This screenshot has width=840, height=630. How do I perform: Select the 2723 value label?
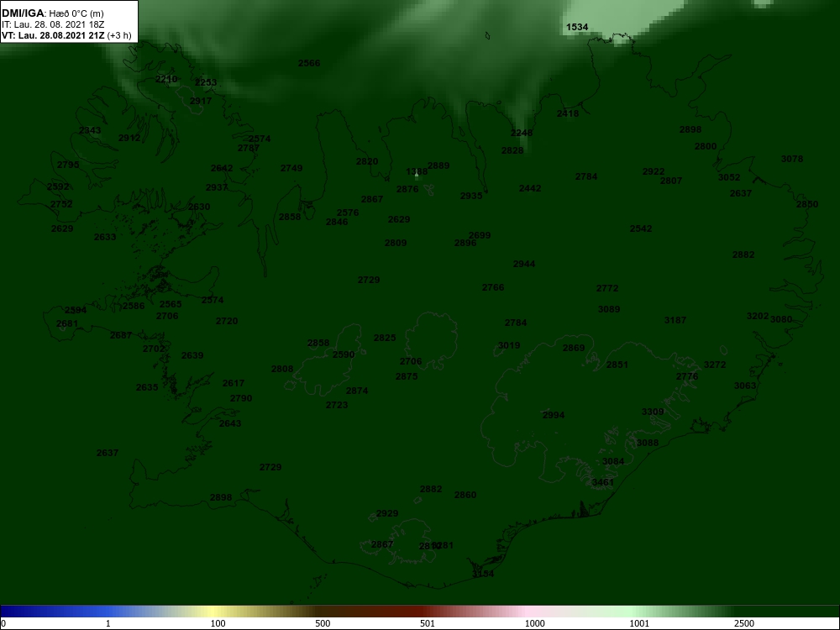pyautogui.click(x=337, y=405)
